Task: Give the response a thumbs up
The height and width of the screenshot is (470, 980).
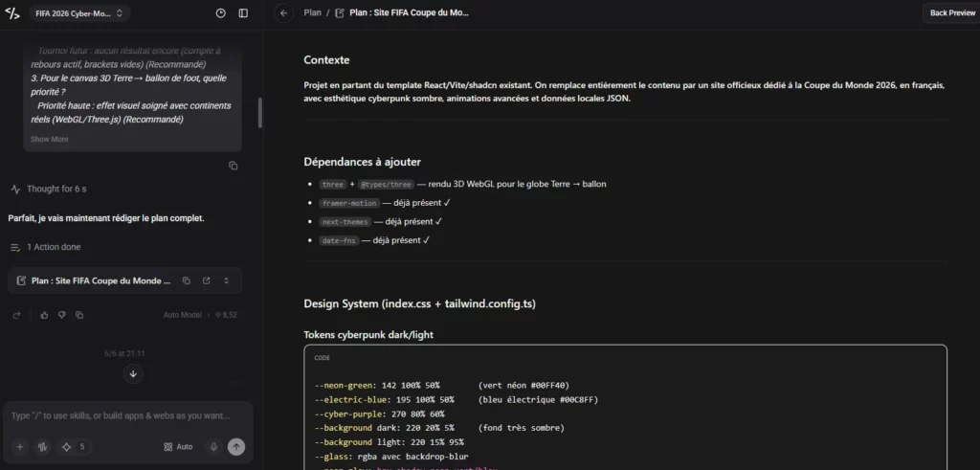Action: tap(44, 315)
